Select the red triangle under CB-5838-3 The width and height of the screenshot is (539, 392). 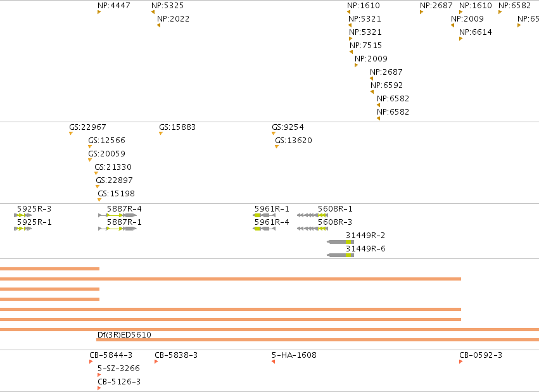point(156,362)
